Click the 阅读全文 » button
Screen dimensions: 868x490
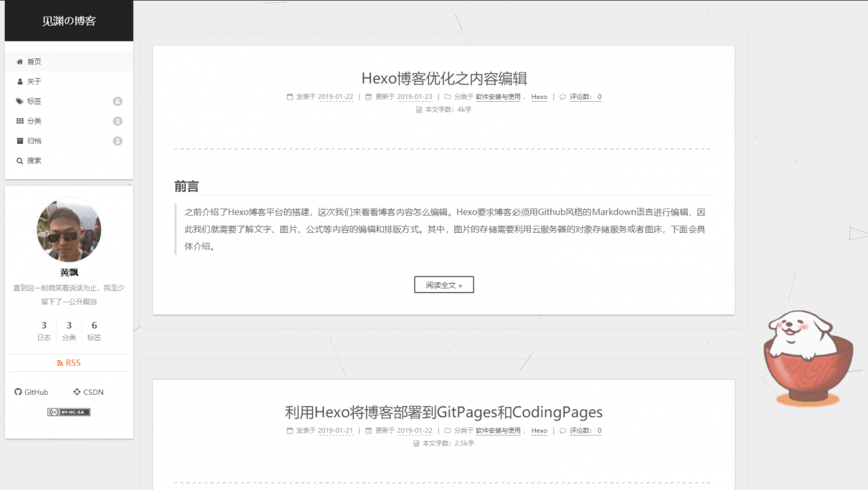click(444, 285)
